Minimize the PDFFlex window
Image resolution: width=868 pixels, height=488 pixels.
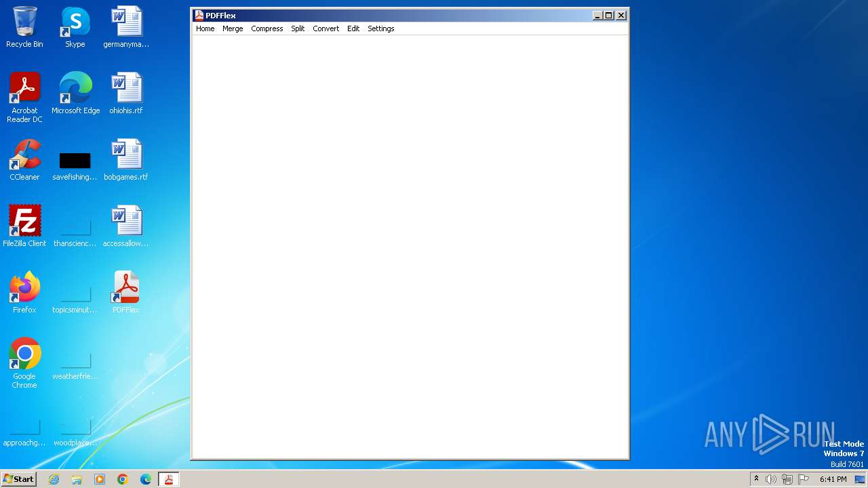pyautogui.click(x=597, y=15)
